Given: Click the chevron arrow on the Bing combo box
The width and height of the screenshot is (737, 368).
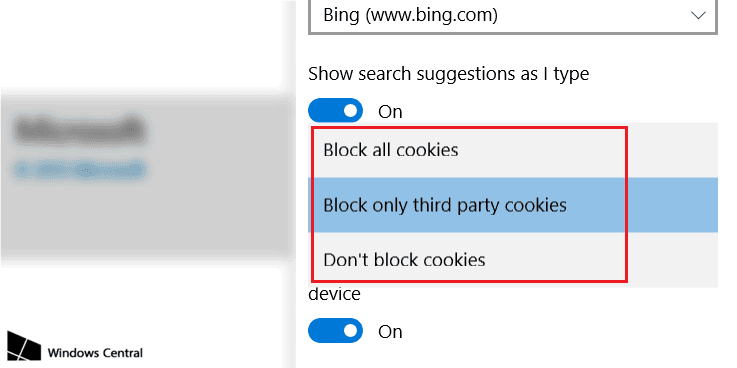Looking at the screenshot, I should coord(698,16).
